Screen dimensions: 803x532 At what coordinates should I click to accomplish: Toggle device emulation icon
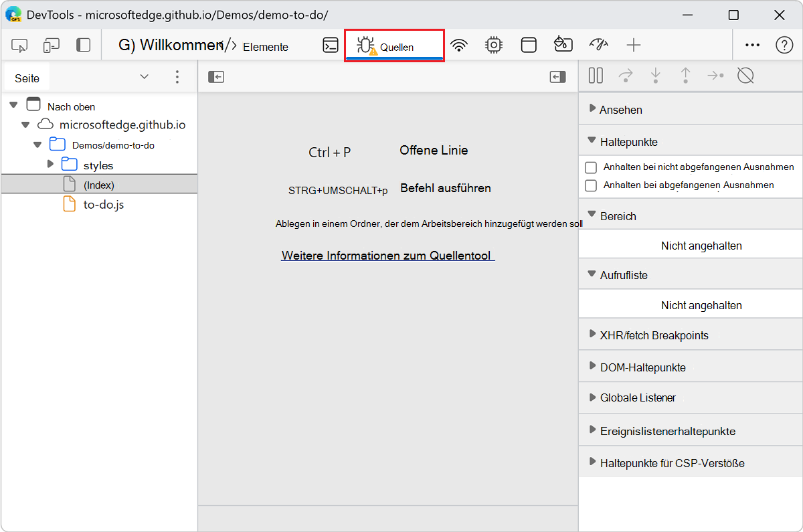click(51, 46)
